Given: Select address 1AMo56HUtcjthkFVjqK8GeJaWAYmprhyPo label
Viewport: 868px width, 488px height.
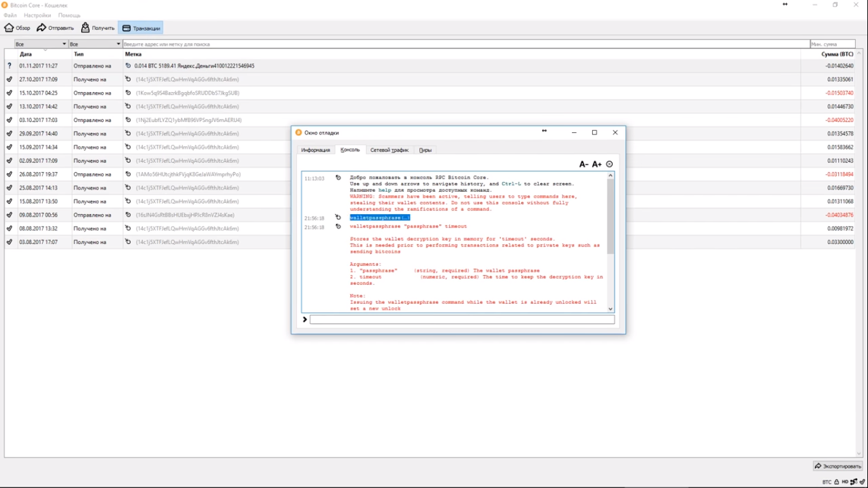Looking at the screenshot, I should tap(188, 174).
